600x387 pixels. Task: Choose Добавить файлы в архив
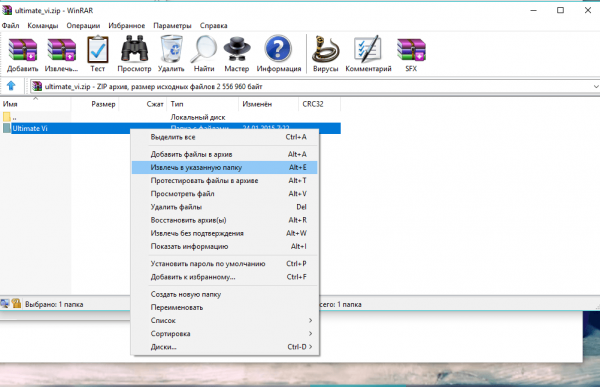[225, 154]
